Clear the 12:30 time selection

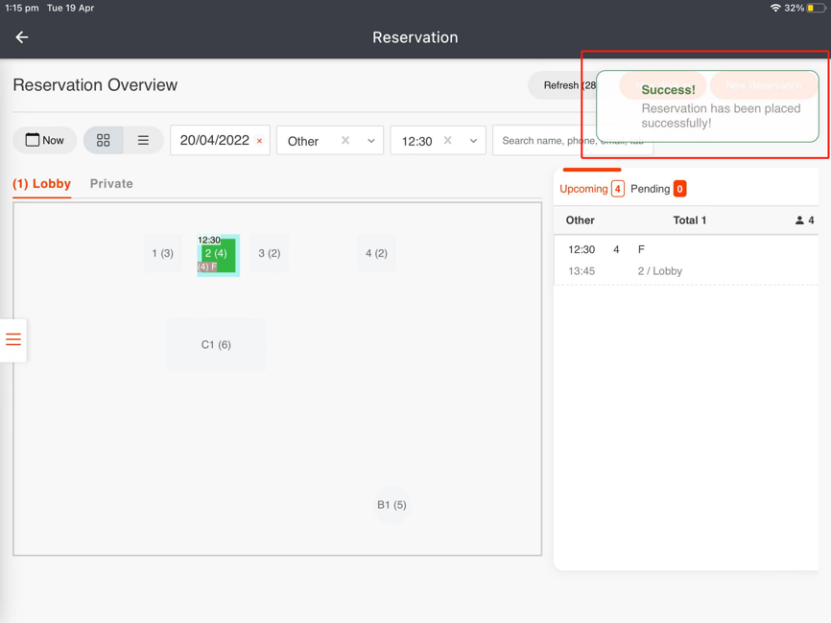point(448,141)
